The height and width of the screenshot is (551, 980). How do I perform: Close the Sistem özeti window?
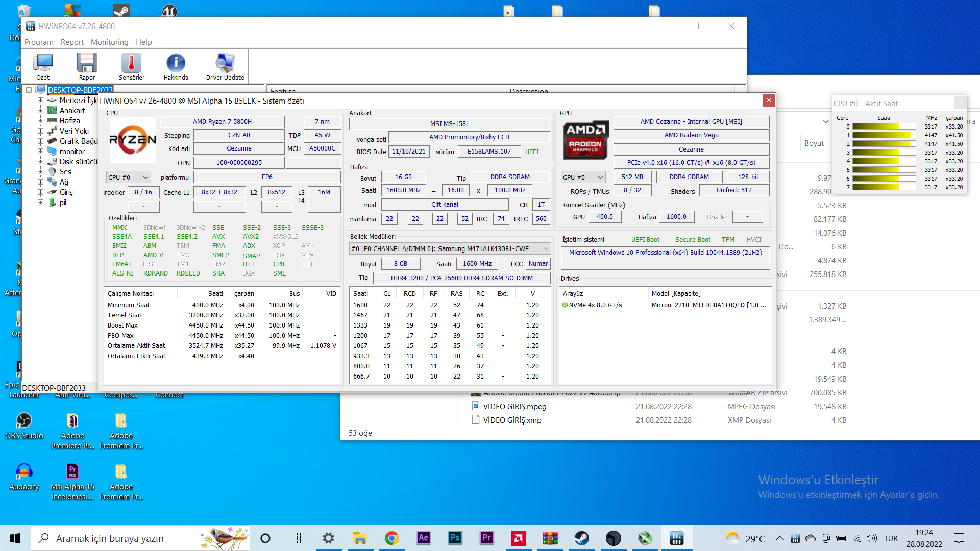coord(769,100)
